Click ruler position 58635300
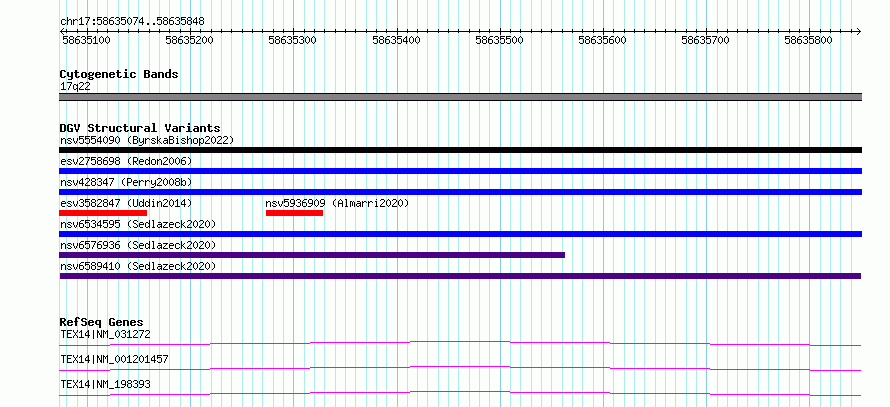Image resolution: width=890 pixels, height=407 pixels. pyautogui.click(x=292, y=40)
